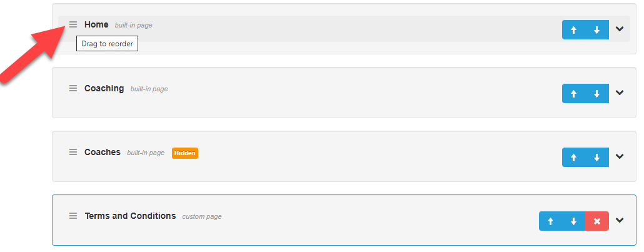Image resolution: width=644 pixels, height=252 pixels.
Task: Click the Coaching row drag handle icon
Action: [x=73, y=88]
